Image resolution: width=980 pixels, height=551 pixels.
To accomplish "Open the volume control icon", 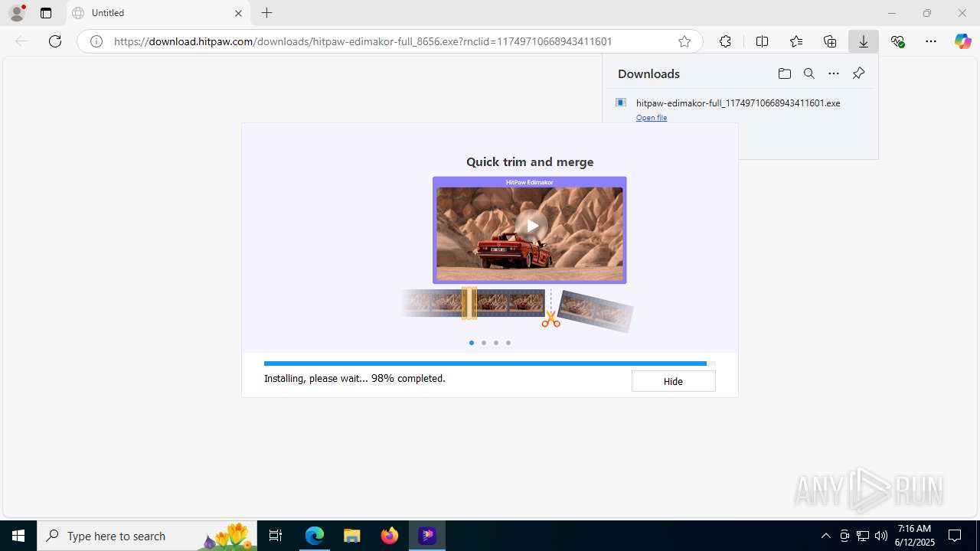I will click(x=881, y=536).
